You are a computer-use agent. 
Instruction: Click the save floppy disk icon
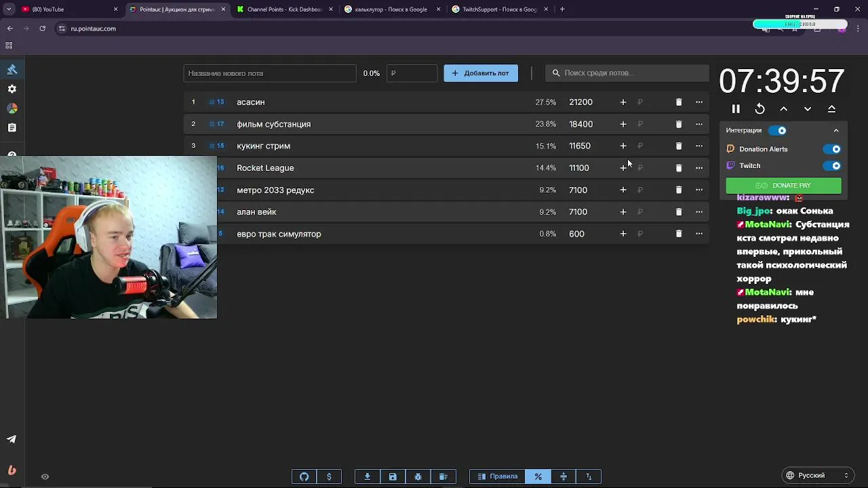pos(393,476)
